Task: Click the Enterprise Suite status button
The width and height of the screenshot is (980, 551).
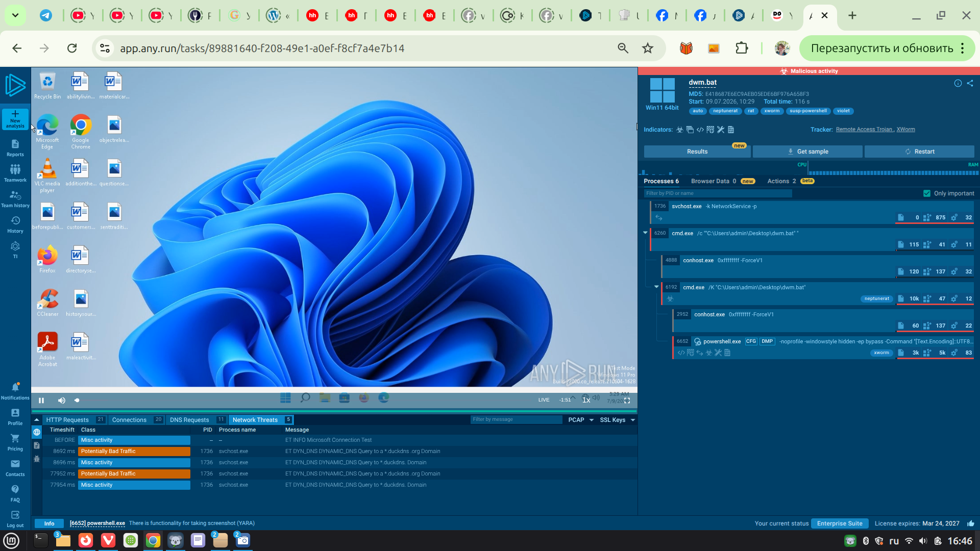Action: point(840,523)
